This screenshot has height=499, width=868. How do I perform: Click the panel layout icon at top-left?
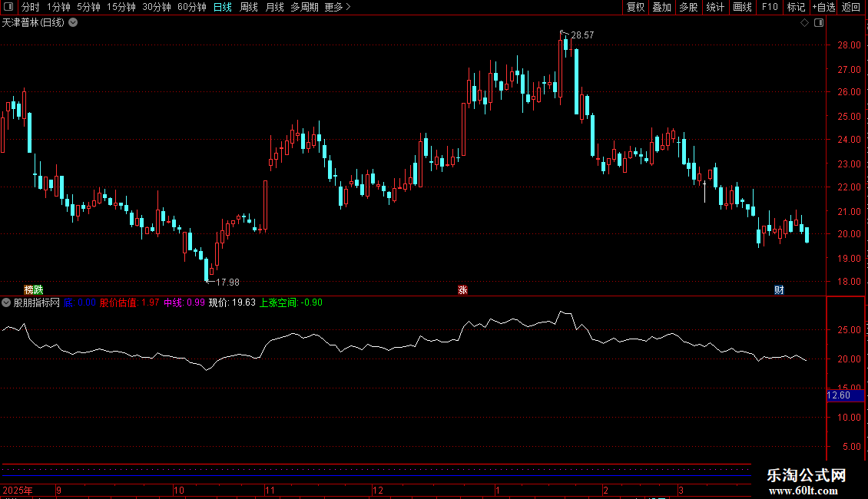click(x=8, y=7)
